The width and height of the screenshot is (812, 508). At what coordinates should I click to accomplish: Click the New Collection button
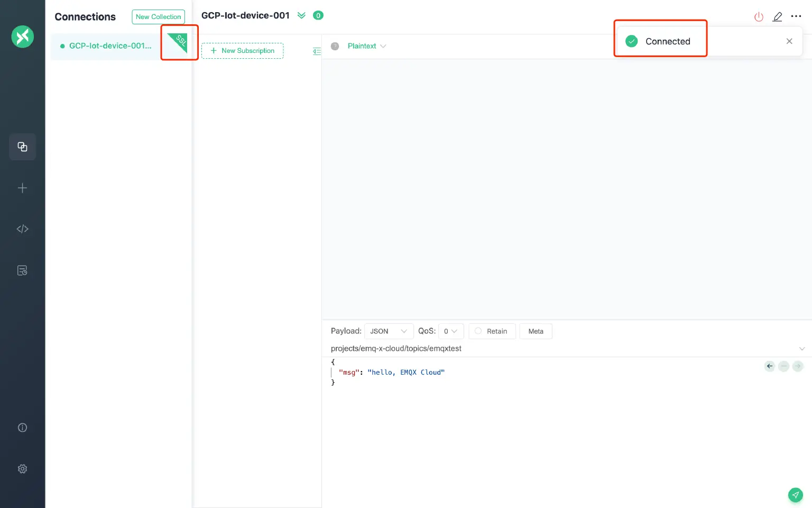(158, 17)
